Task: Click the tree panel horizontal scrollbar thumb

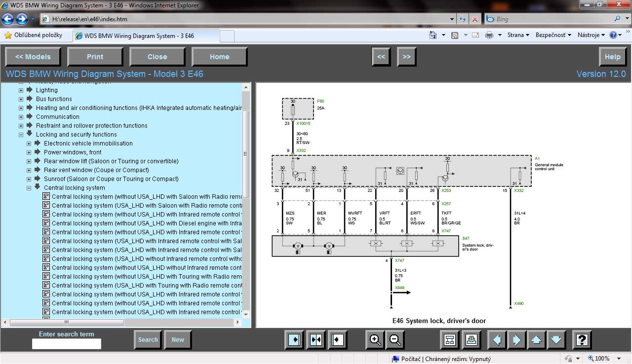Action: 67,323
